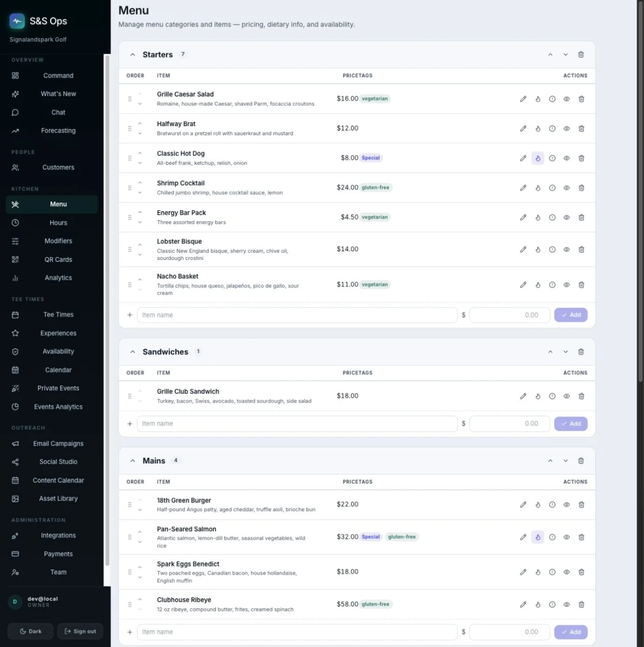Delete the Sandwiches category
This screenshot has height=647, width=644.
click(581, 352)
